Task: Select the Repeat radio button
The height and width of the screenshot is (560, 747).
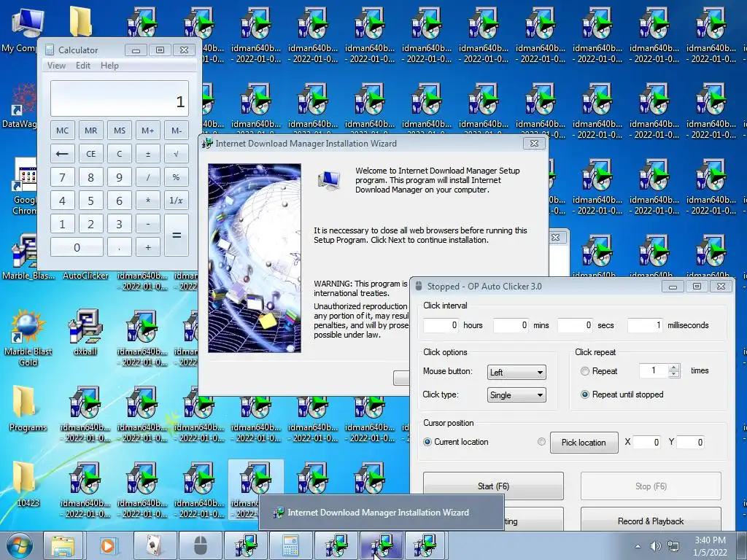Action: coord(585,371)
